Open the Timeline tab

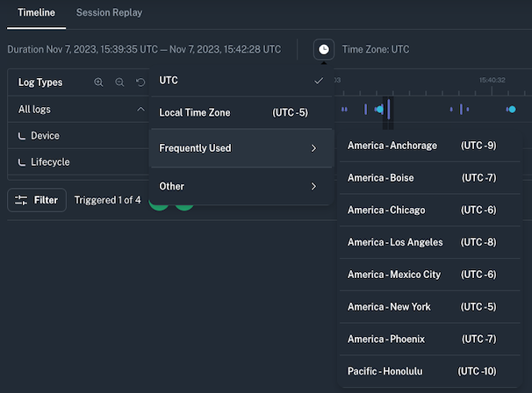36,13
